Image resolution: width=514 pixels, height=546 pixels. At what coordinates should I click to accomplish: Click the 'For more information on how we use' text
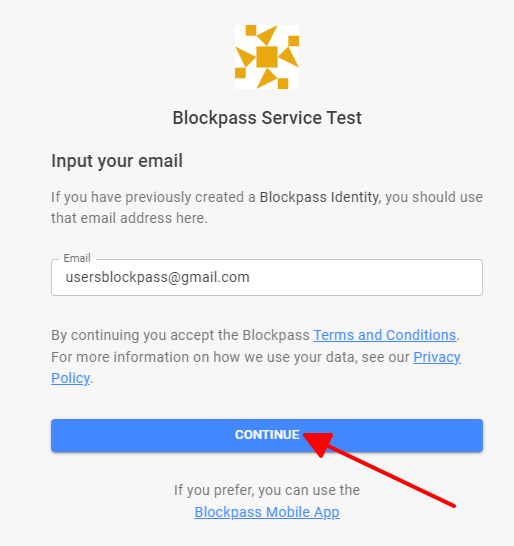pyautogui.click(x=172, y=357)
